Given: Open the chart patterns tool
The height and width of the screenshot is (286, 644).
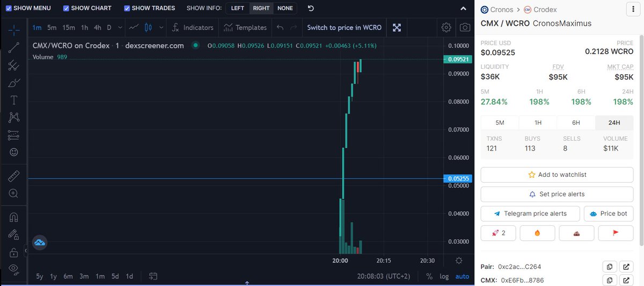Looking at the screenshot, I should pos(14,117).
